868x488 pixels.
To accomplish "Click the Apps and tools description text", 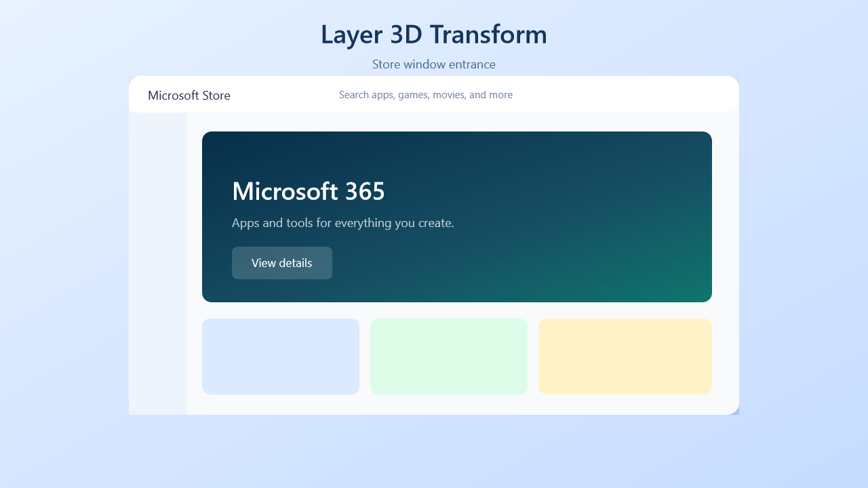I will tap(343, 223).
